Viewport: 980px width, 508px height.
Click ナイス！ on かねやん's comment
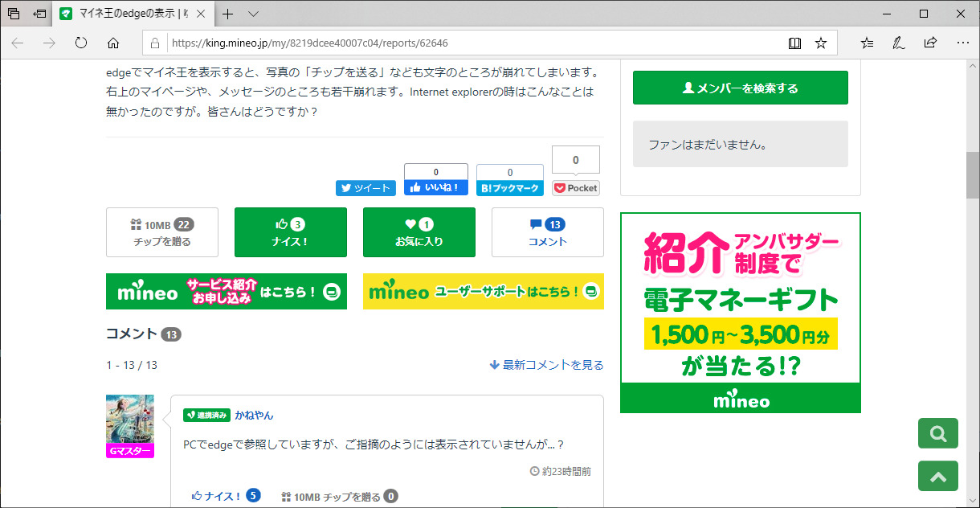[x=226, y=496]
